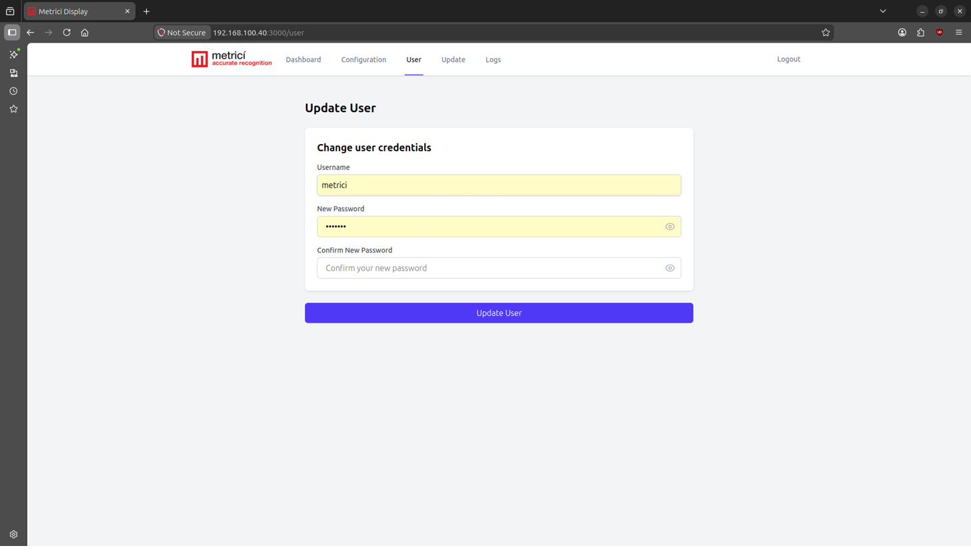Click the address bar URL

coord(259,33)
